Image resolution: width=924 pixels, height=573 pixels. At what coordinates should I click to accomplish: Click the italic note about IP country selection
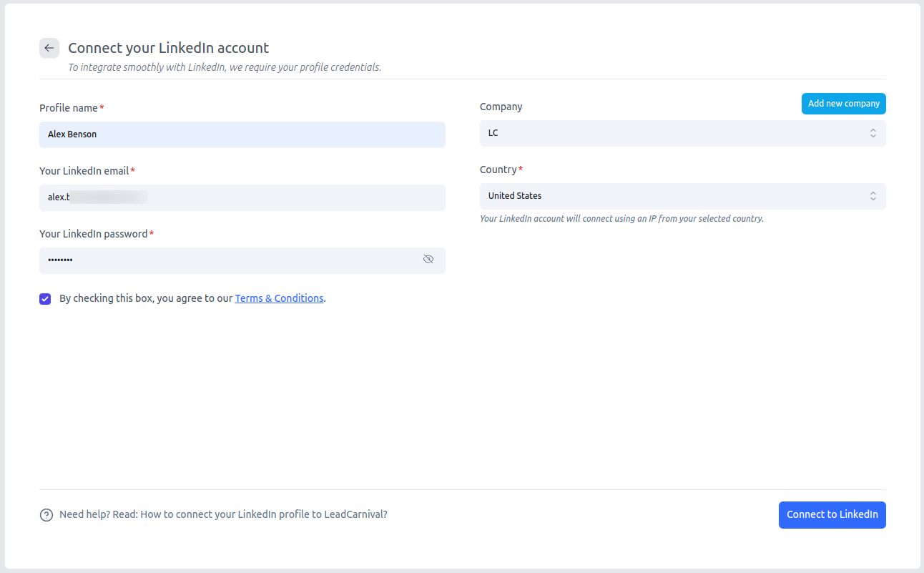coord(621,218)
